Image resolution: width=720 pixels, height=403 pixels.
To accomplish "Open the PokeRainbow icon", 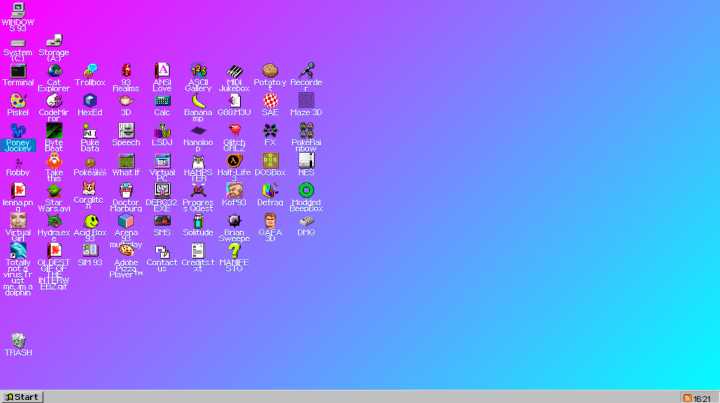I will point(306,131).
